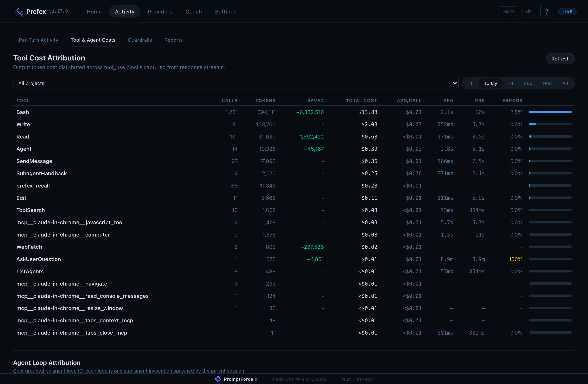Click the WebFetch tool row name
Screen dimensions: 588x384
(29, 247)
